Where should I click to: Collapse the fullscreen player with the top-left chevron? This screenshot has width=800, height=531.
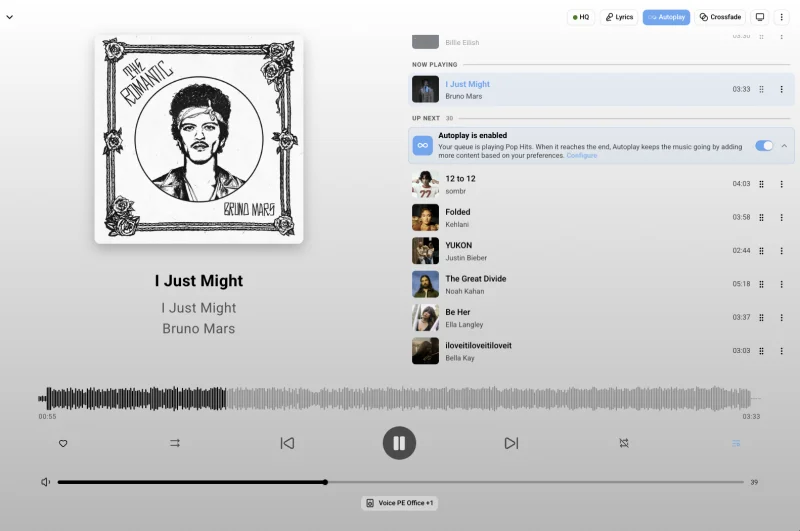(9, 17)
